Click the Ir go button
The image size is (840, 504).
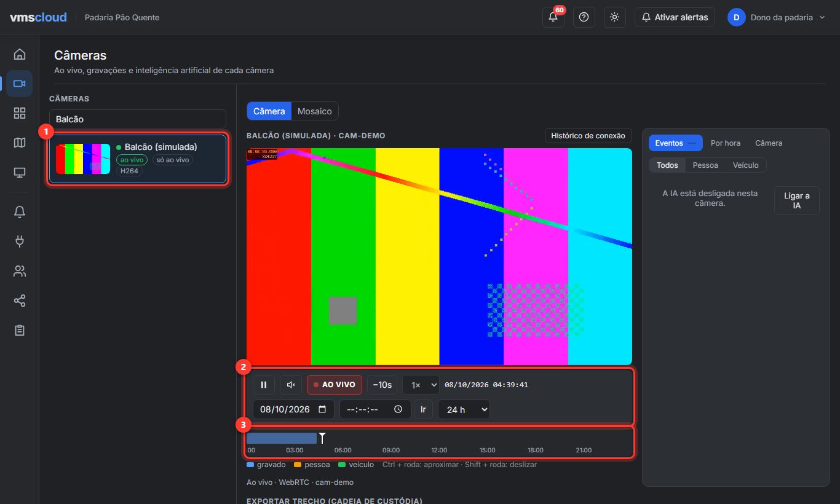[423, 409]
